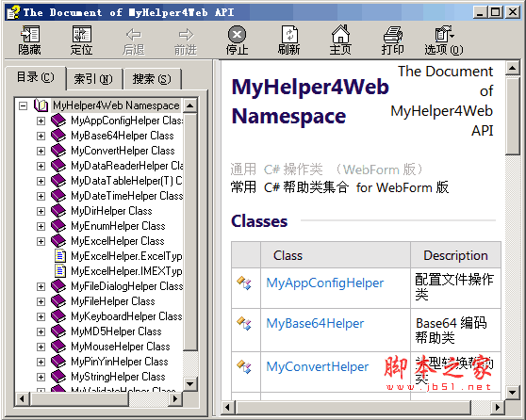The width and height of the screenshot is (526, 420).
Task: Open the MyConvertHelper link
Action: point(318,366)
